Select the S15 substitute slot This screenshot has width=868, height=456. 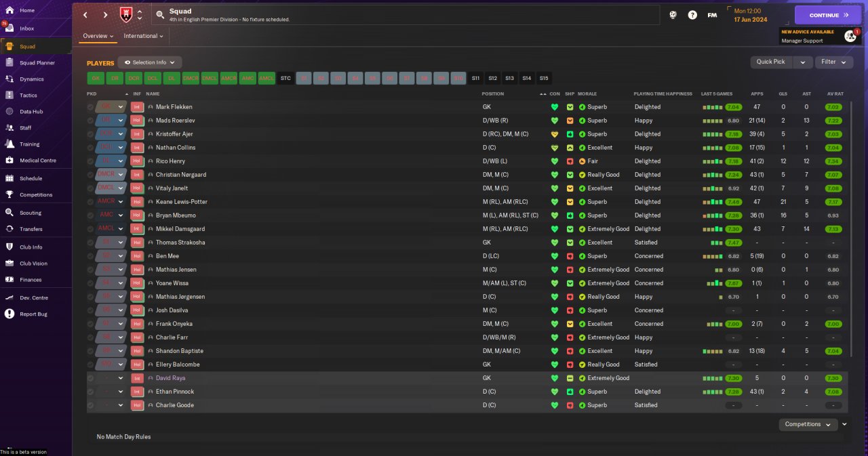click(544, 78)
